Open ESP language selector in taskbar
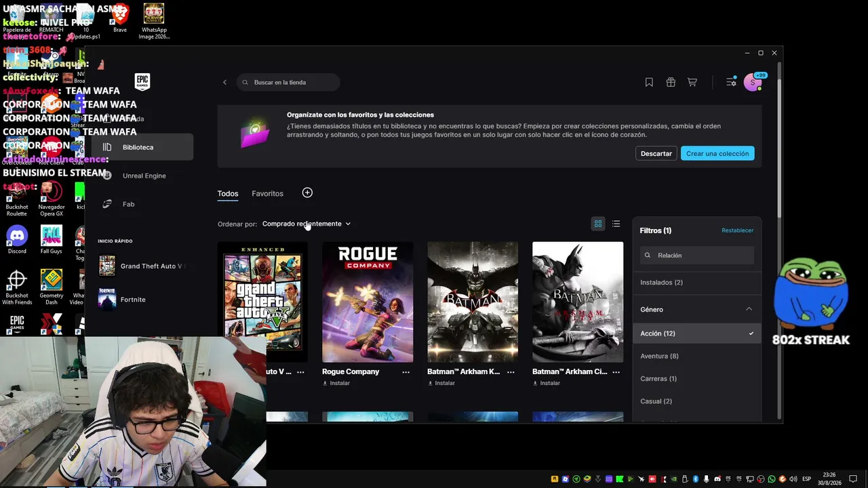The height and width of the screenshot is (488, 868). [x=807, y=479]
